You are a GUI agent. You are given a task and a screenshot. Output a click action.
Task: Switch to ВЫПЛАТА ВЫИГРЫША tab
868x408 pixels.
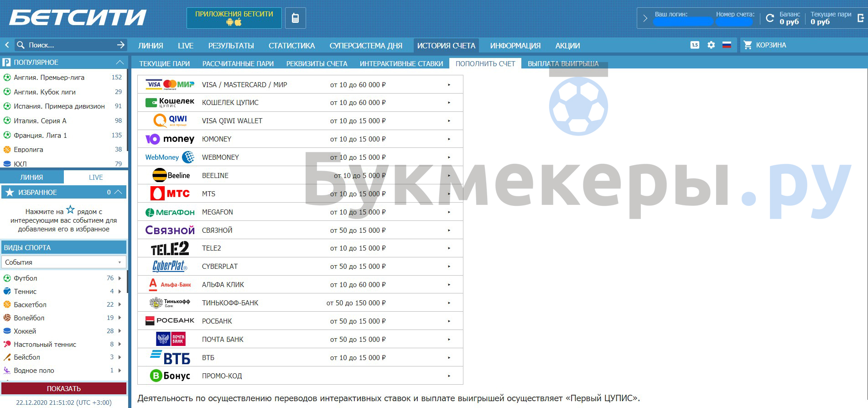563,64
